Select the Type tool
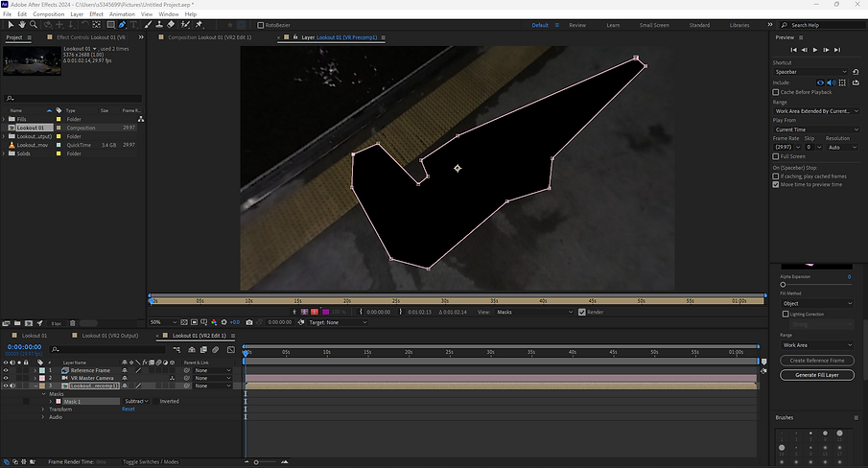 pyautogui.click(x=133, y=24)
